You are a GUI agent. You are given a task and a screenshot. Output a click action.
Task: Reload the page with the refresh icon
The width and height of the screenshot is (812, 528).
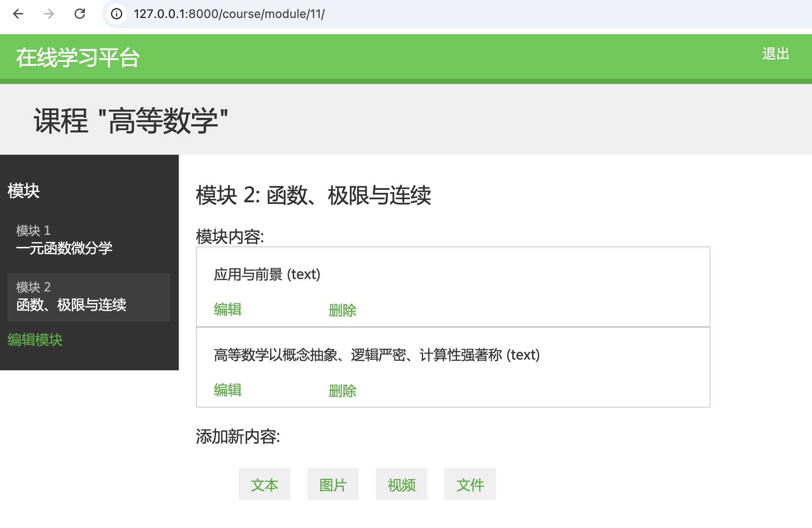tap(80, 14)
